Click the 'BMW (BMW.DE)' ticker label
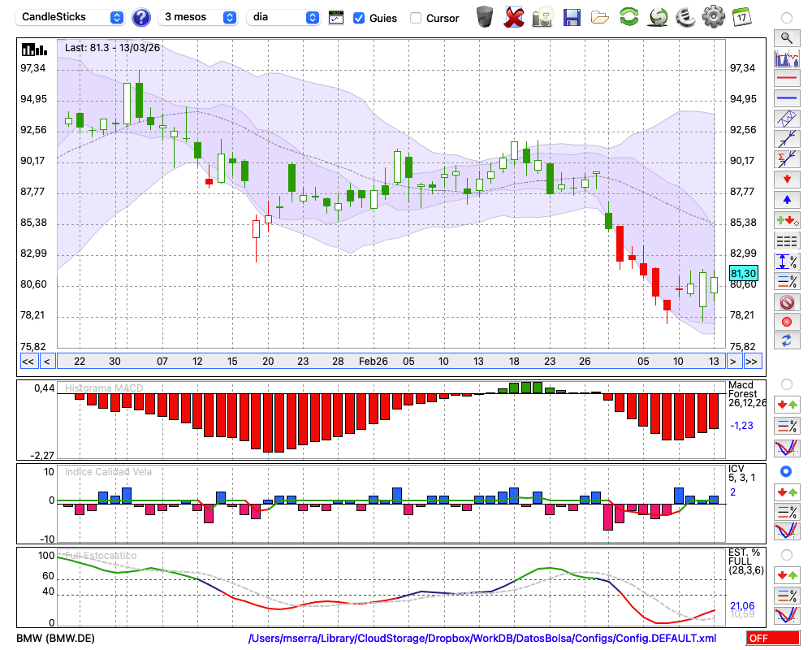Viewport: 812px width, 650px height. coord(55,638)
